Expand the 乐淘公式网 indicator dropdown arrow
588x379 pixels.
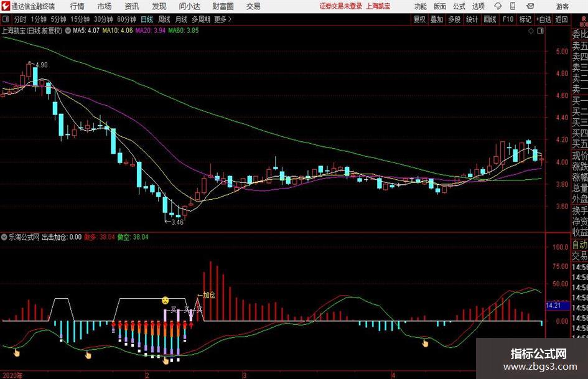(4, 236)
